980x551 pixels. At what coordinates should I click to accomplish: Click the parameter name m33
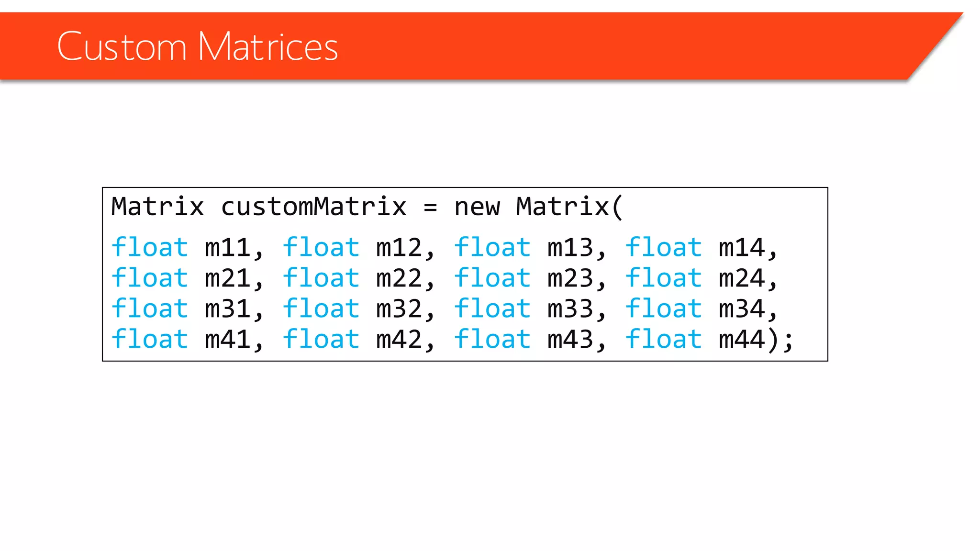[570, 309]
